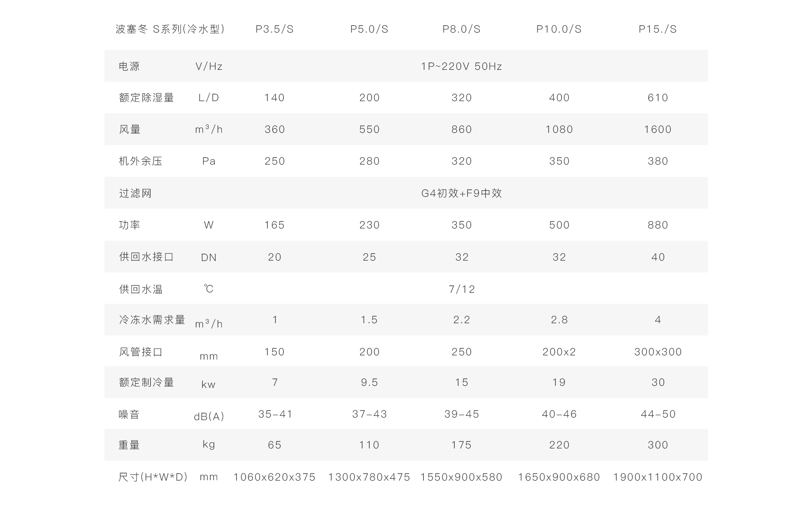Select noise value 35-41

[x=275, y=414]
